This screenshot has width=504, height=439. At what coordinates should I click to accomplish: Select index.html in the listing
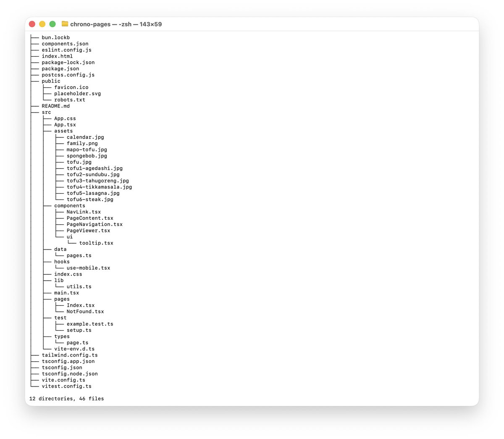(57, 56)
